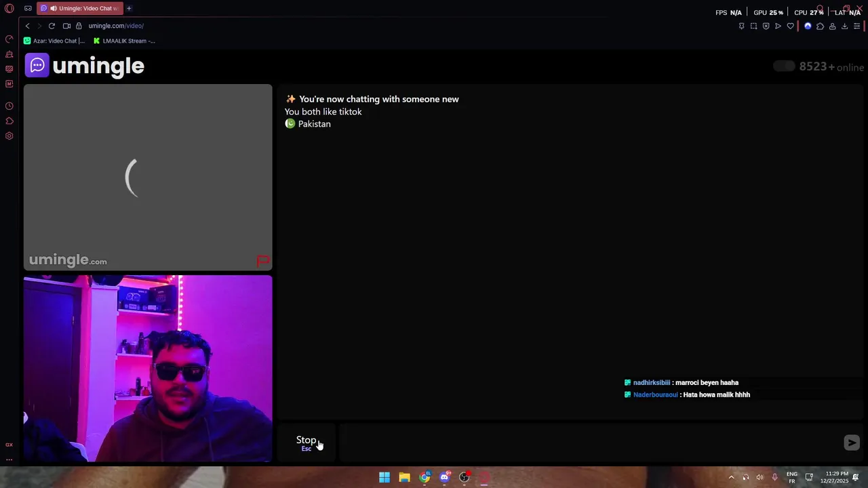The height and width of the screenshot is (488, 868).
Task: Toggle the switch beside 8523+ online
Action: point(784,66)
